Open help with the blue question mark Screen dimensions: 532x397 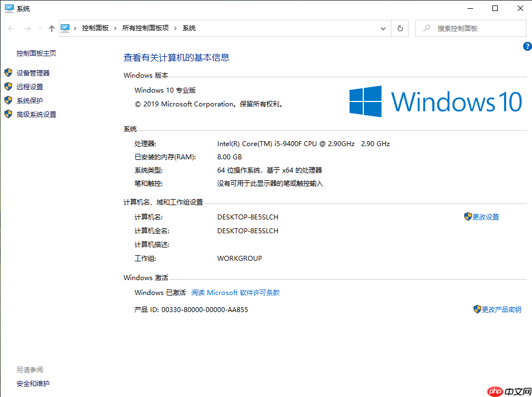click(527, 46)
